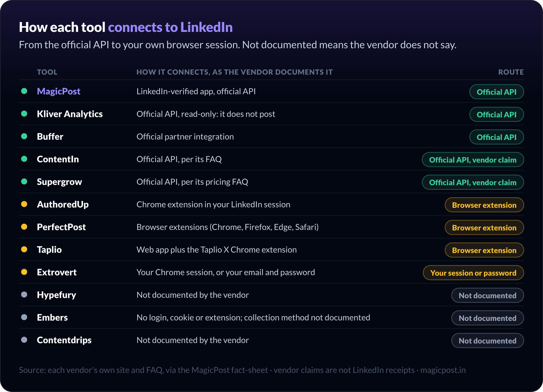This screenshot has height=392, width=543.
Task: Click the yellow dot beside PerfectPost
Action: coord(24,227)
